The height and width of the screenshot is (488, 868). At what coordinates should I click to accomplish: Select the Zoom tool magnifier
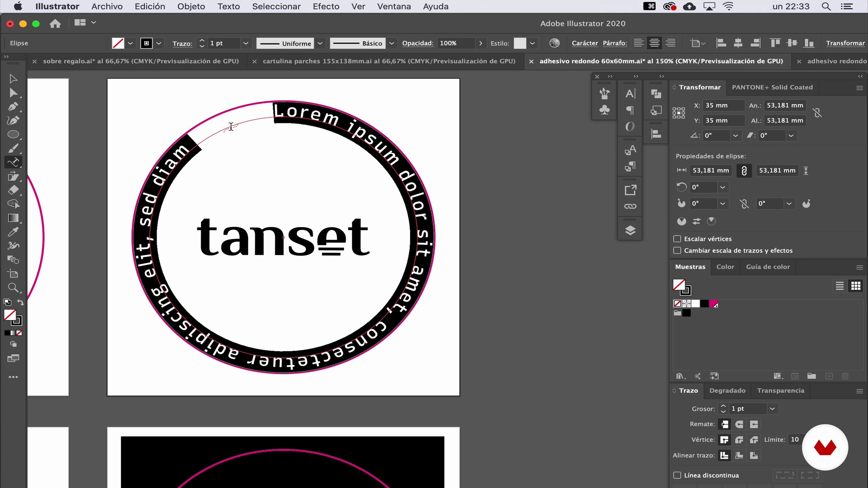(13, 287)
